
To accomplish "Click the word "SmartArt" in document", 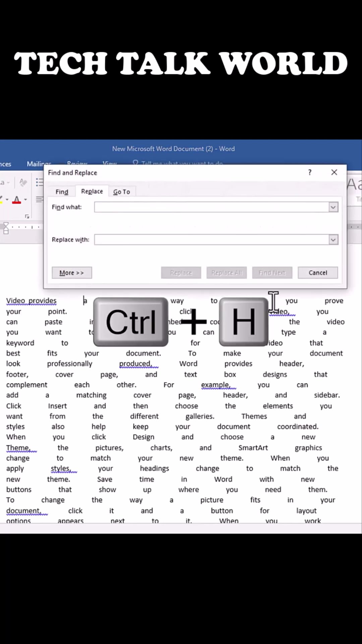I will 253,447.
